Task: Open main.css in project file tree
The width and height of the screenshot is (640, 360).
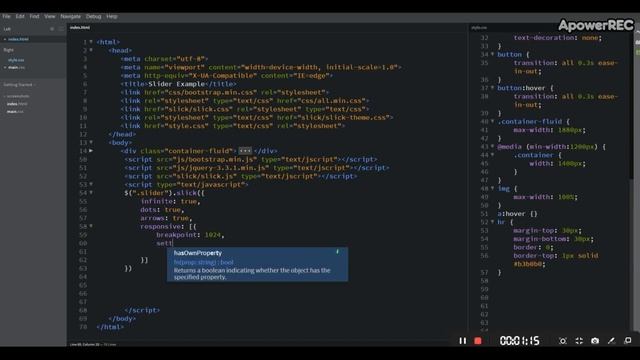Action: [x=16, y=111]
